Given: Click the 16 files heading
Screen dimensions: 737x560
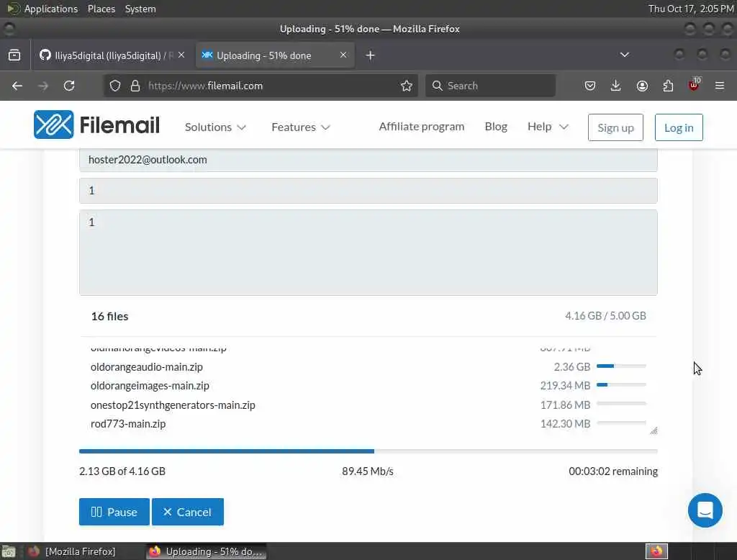Looking at the screenshot, I should pyautogui.click(x=109, y=317).
